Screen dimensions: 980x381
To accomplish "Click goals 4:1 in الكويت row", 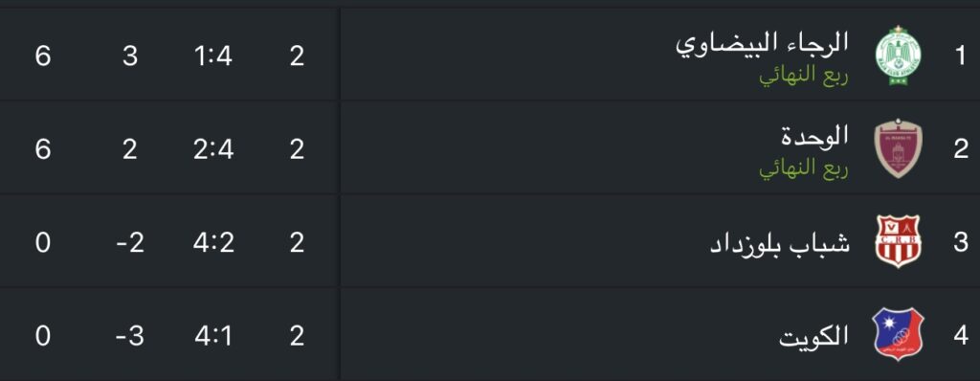I will (x=213, y=336).
